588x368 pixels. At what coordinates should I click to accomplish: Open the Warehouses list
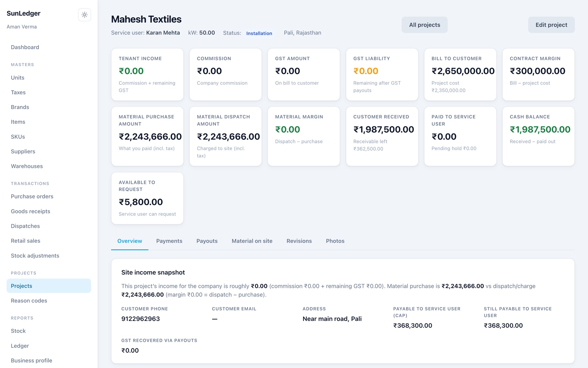(49, 166)
